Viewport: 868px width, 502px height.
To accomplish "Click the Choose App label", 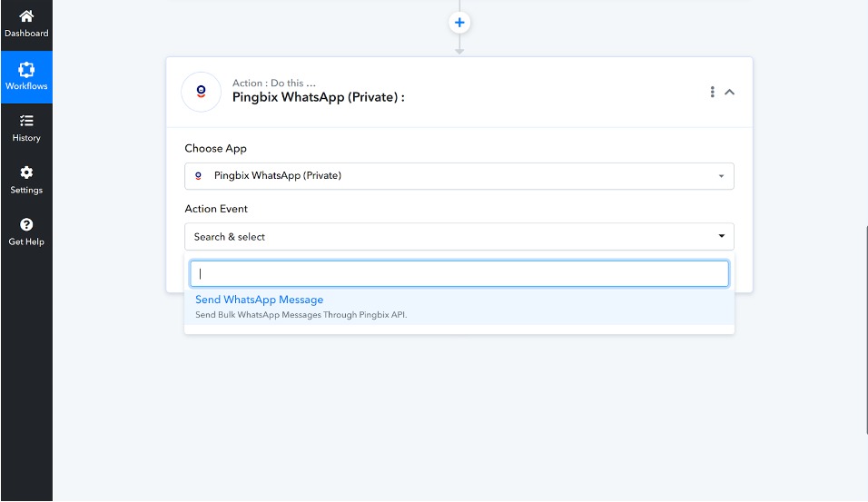I will [x=215, y=148].
